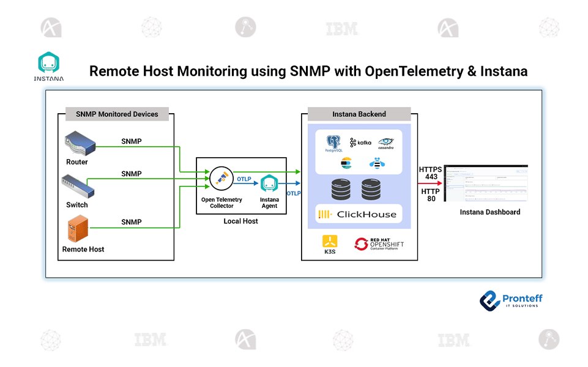Click the IBM watermark logo near the top

point(341,28)
